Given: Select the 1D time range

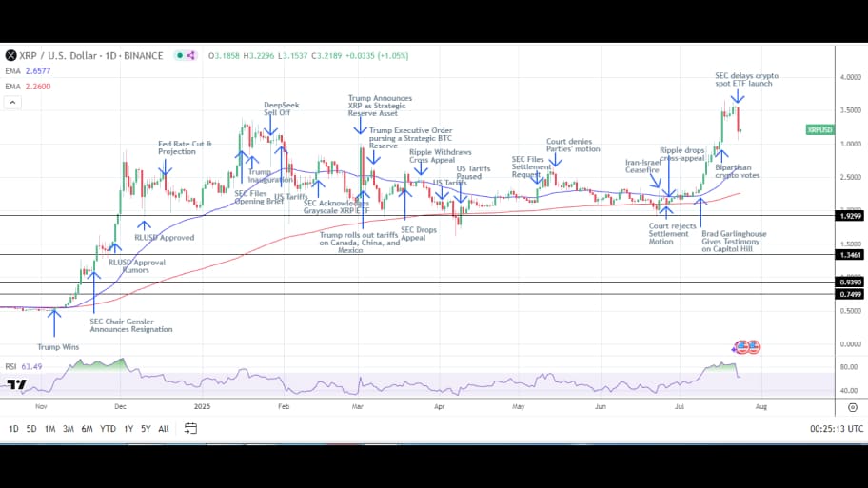Looking at the screenshot, I should (x=14, y=429).
